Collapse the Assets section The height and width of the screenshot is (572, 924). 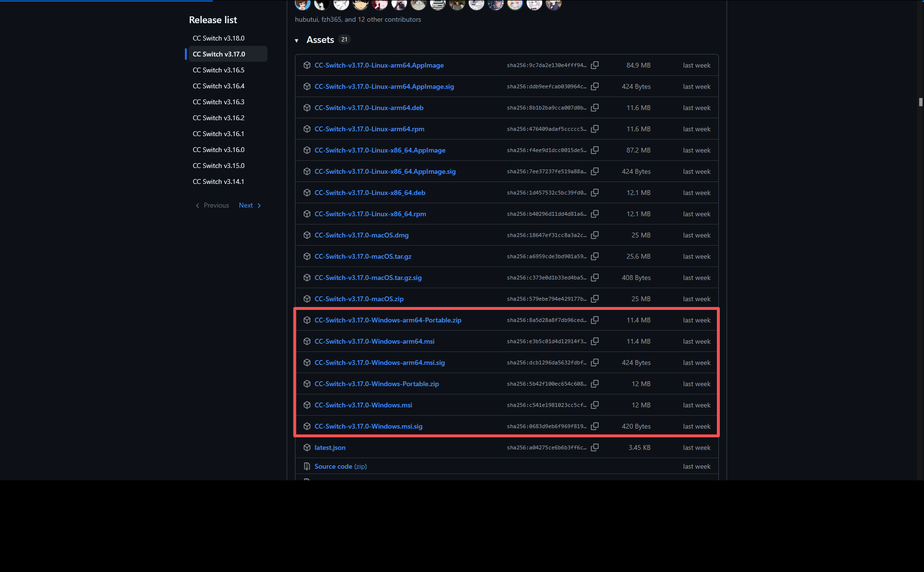[296, 40]
